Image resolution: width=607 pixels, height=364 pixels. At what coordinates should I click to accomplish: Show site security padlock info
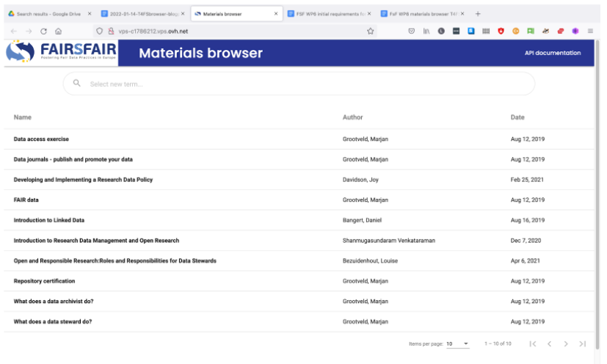click(111, 31)
